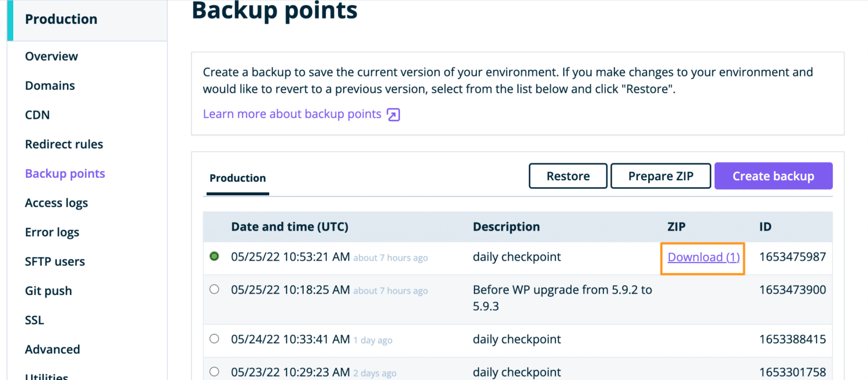Select radio button for backup 1653473900
The image size is (868, 380).
pos(214,290)
